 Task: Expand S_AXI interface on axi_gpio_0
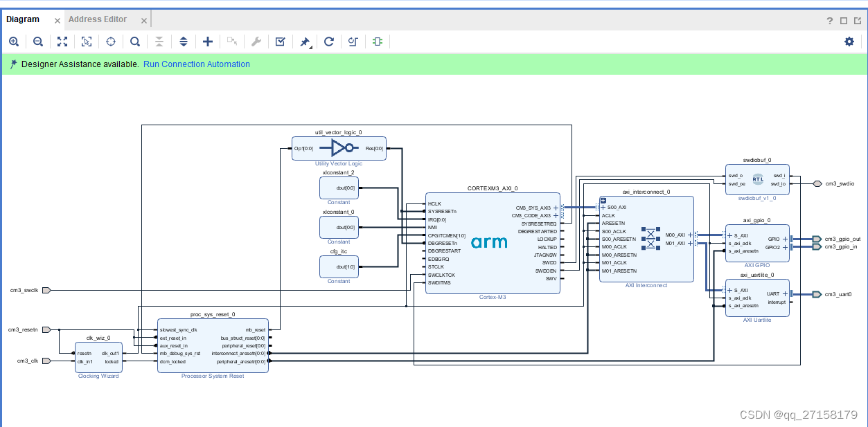[x=729, y=235]
